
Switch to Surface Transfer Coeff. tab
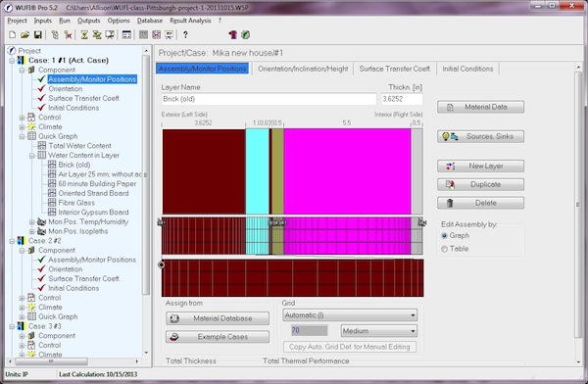(395, 69)
